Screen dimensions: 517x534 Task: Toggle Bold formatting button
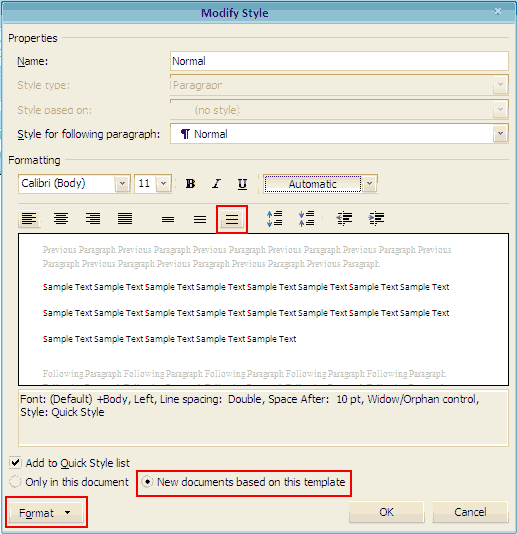(190, 184)
